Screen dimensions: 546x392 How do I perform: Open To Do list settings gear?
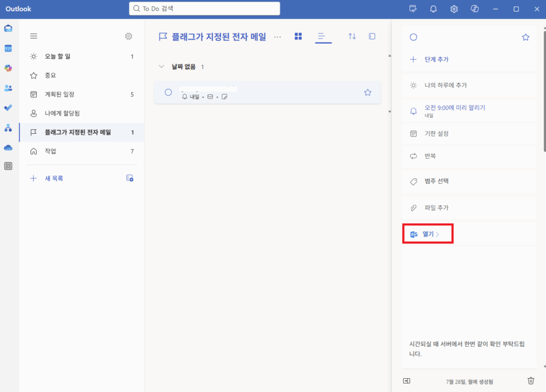point(129,36)
